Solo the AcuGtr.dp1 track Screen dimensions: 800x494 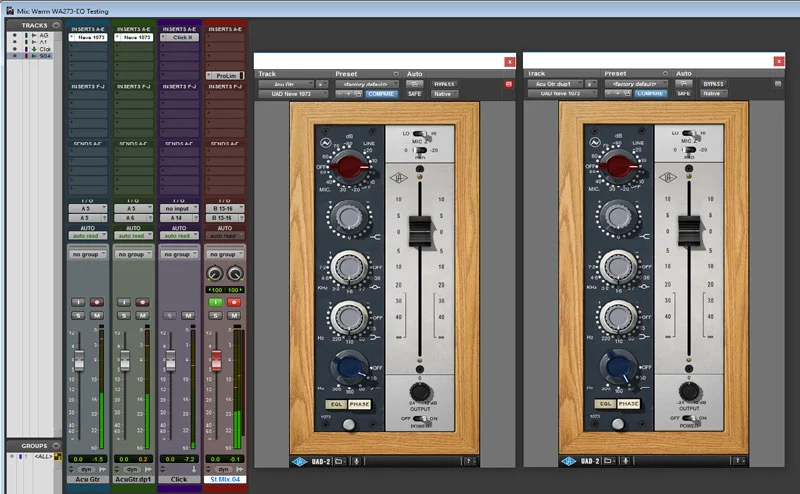pos(124,315)
